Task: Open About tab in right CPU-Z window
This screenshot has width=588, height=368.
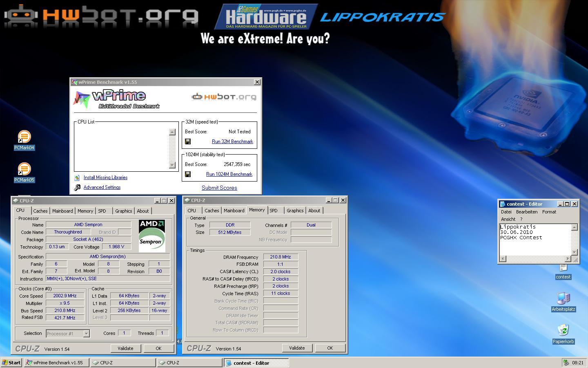Action: click(x=314, y=211)
